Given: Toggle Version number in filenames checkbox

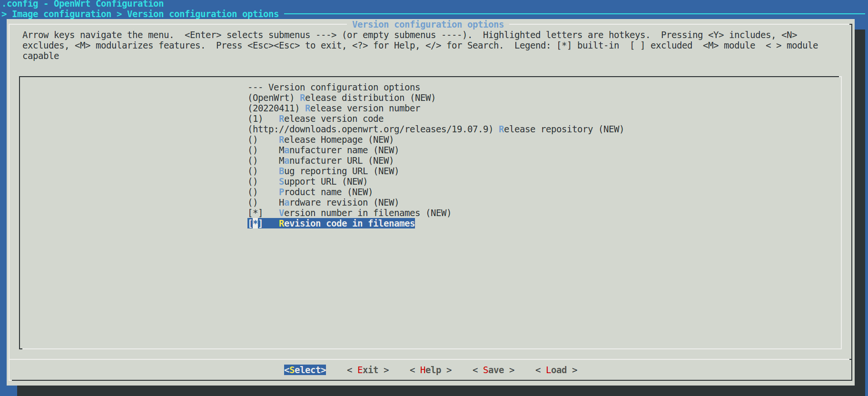Looking at the screenshot, I should [255, 213].
